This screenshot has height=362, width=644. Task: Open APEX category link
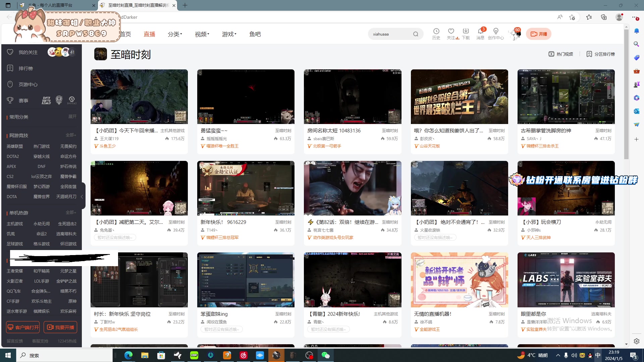(x=11, y=167)
